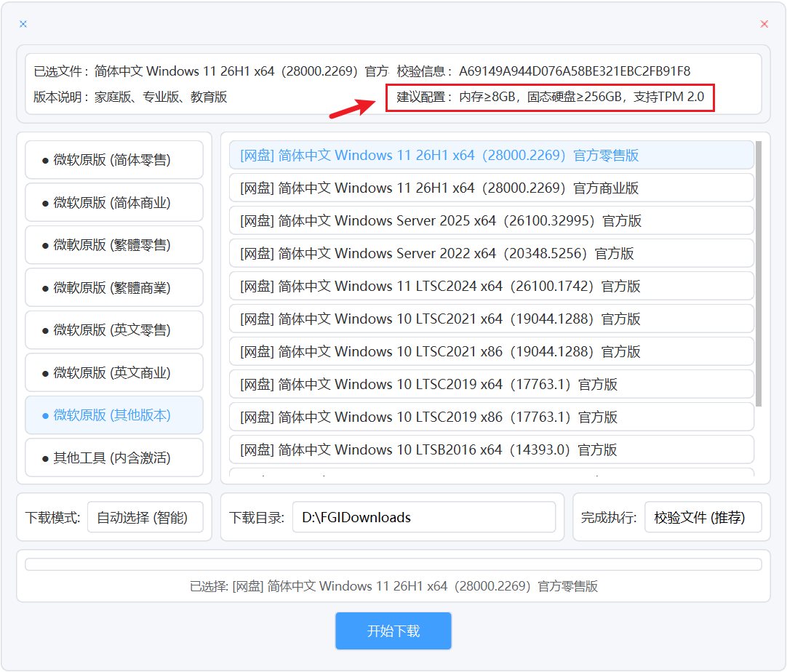Open 下载模式 自动选择 (智能) dropdown
This screenshot has width=787, height=672.
(x=145, y=517)
